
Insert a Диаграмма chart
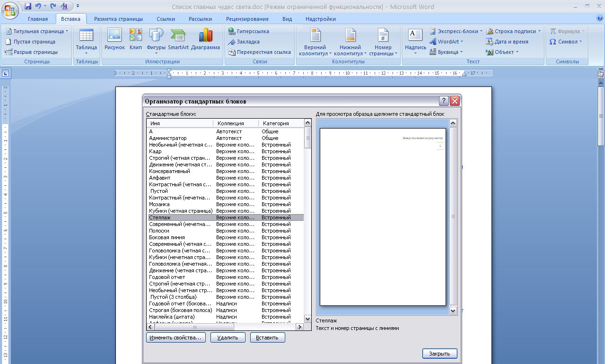[x=206, y=40]
